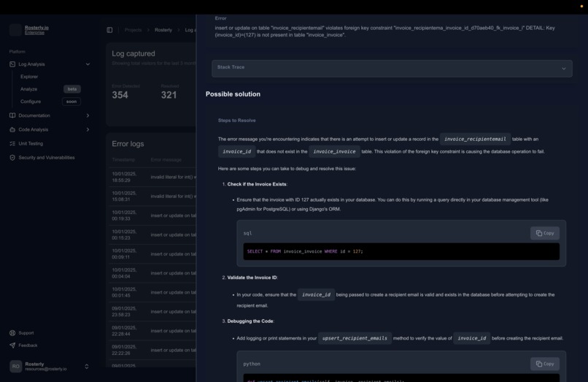Expand the Code Analysis chevron

coord(88,129)
